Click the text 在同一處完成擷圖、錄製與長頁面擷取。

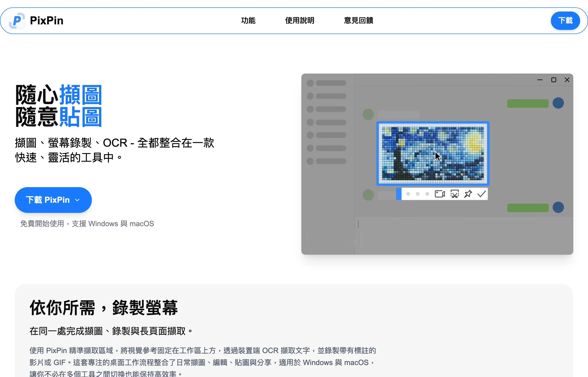[x=111, y=331]
